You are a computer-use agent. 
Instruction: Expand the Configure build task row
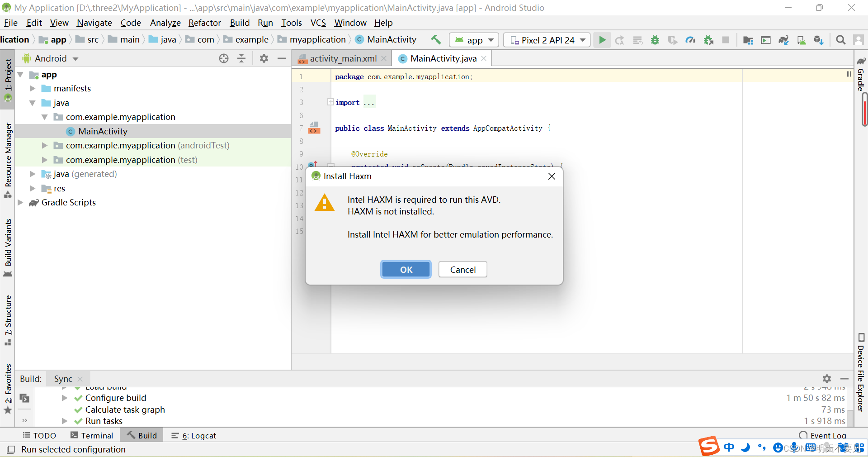pos(64,398)
